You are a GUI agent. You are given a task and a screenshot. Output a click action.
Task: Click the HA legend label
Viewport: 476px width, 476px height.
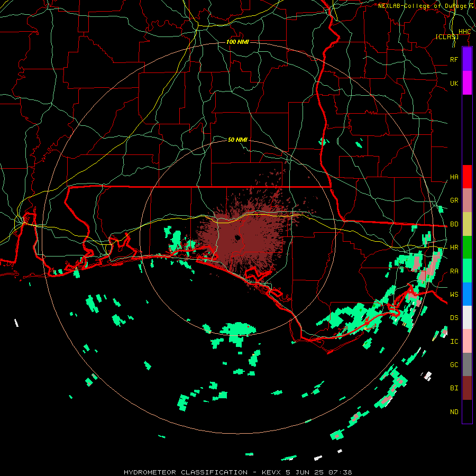point(454,177)
